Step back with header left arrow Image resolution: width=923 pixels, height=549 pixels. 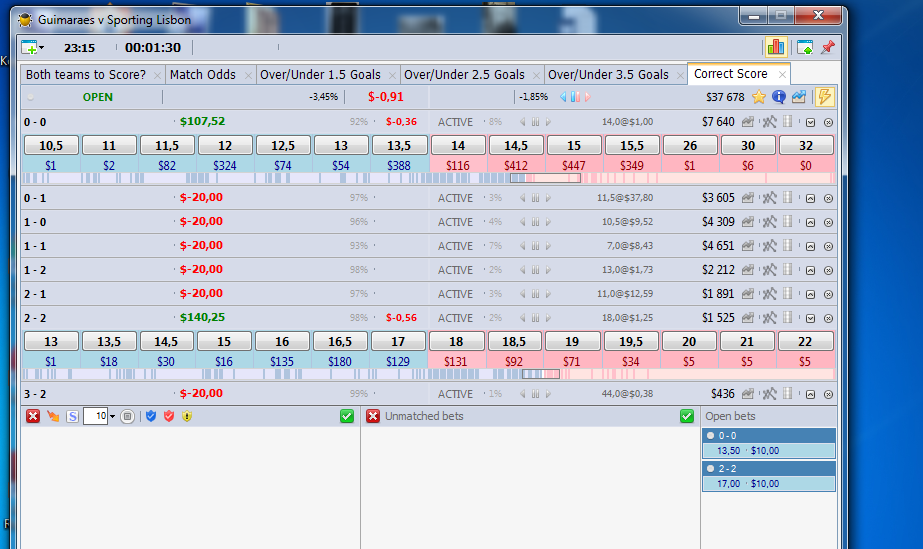coord(563,97)
